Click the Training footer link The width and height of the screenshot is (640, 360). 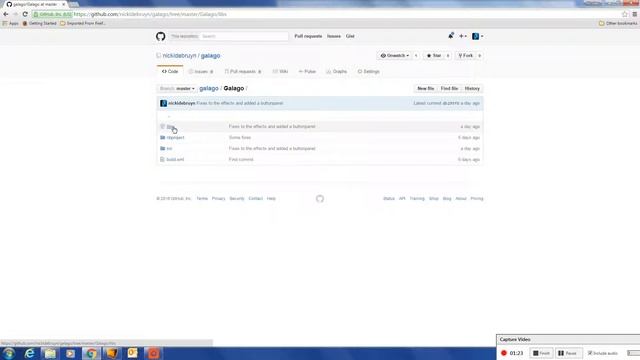pyautogui.click(x=417, y=199)
